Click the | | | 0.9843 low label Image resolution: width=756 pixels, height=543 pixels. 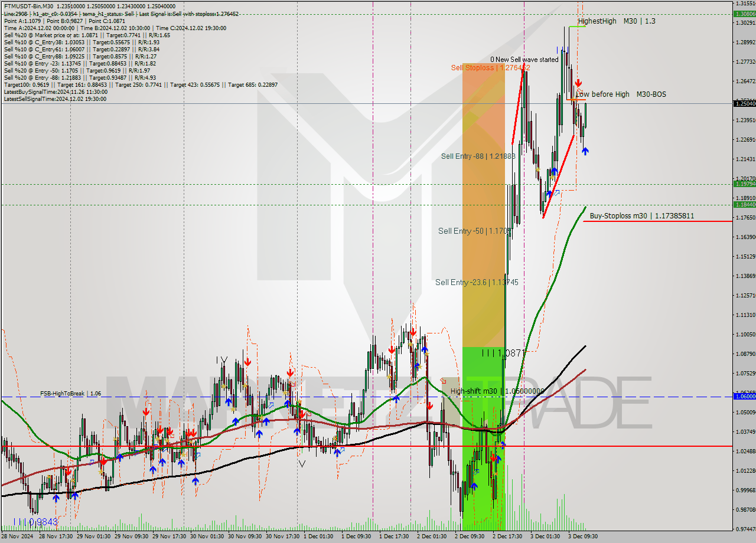(x=35, y=522)
